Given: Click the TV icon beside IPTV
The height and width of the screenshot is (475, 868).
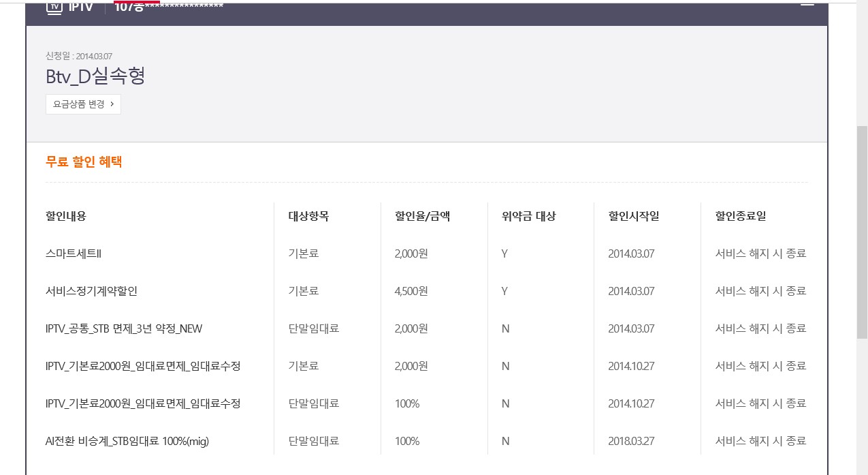Looking at the screenshot, I should [54, 7].
